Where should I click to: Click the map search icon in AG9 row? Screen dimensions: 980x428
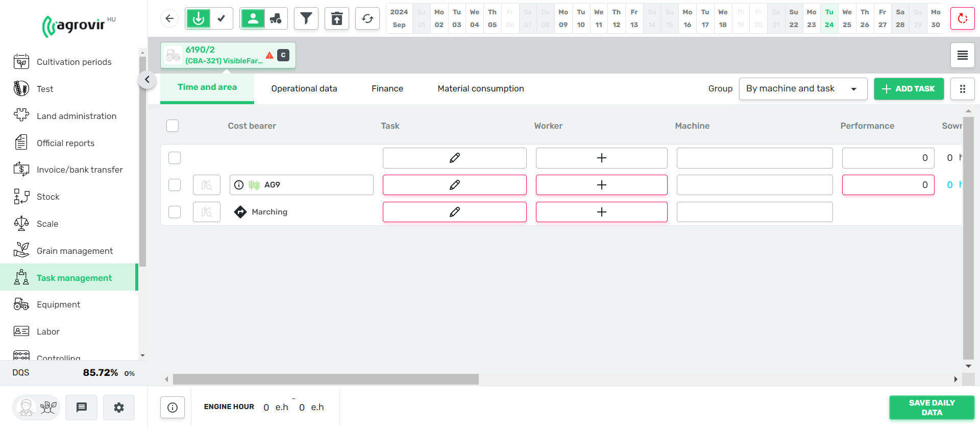pyautogui.click(x=207, y=185)
